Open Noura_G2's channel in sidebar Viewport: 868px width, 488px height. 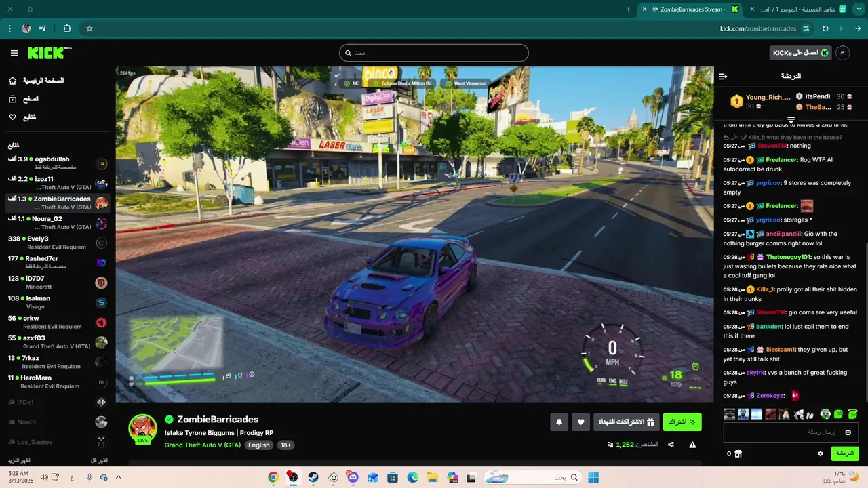click(58, 223)
